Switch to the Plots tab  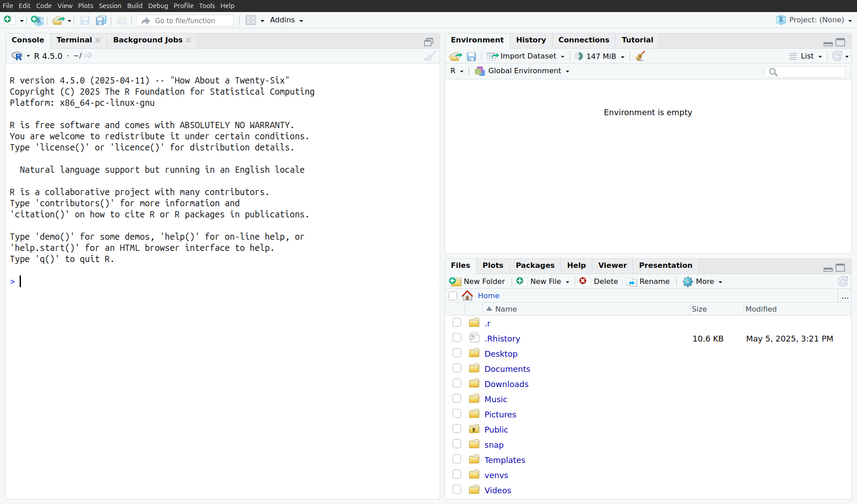point(493,266)
